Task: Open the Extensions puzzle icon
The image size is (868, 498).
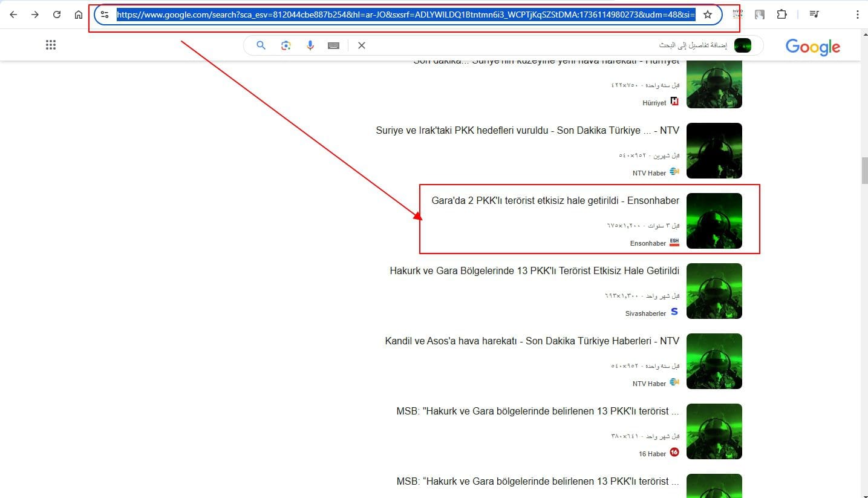Action: pyautogui.click(x=782, y=15)
